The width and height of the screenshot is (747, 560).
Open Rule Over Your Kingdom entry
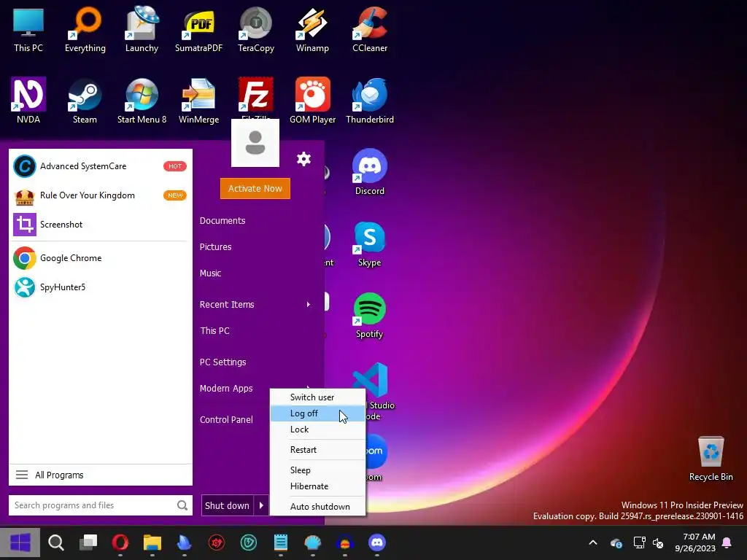click(x=101, y=195)
